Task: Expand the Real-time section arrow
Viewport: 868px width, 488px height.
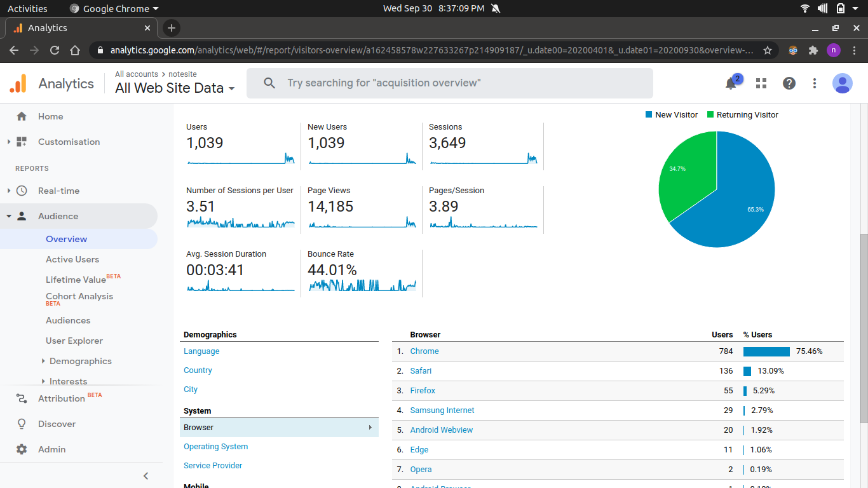Action: (9, 191)
